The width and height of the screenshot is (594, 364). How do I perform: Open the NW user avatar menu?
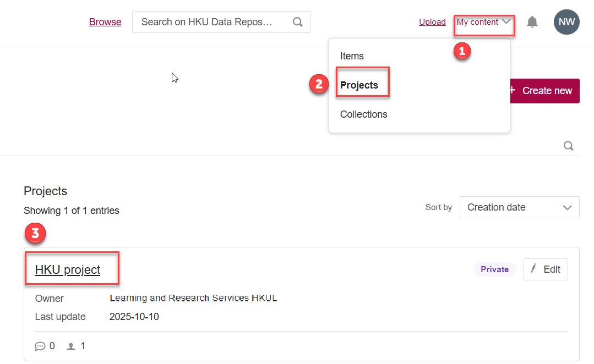pos(566,22)
